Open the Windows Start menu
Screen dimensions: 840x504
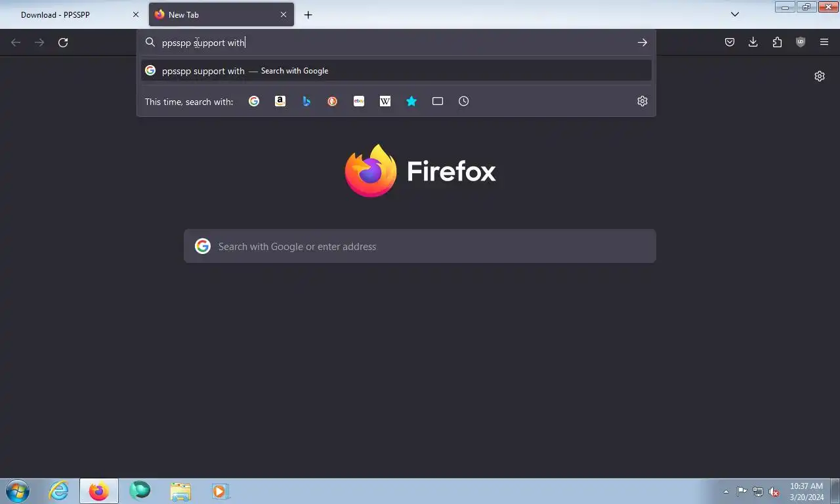(17, 491)
